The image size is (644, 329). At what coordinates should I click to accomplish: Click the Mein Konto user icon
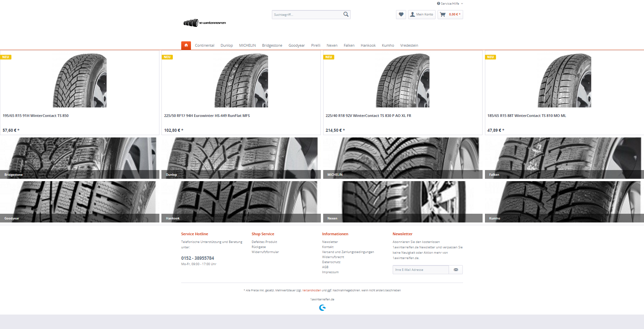click(412, 14)
